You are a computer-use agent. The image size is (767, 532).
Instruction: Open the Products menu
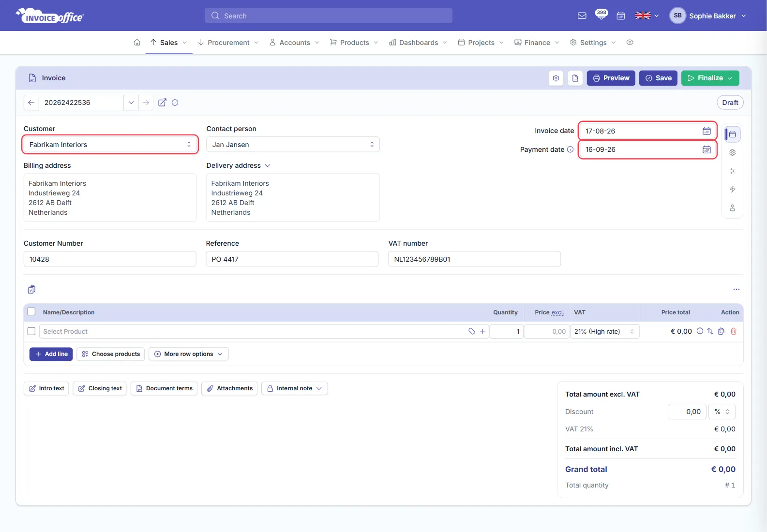(x=354, y=43)
